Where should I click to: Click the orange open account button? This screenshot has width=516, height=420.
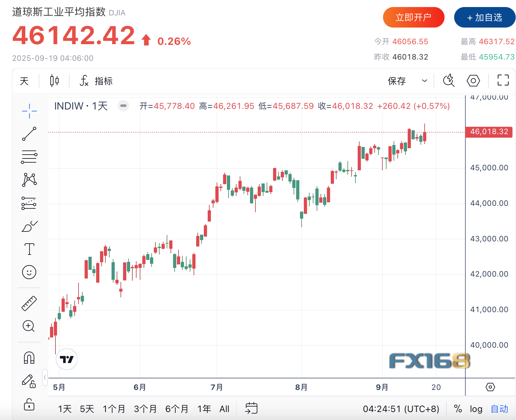[x=413, y=17]
